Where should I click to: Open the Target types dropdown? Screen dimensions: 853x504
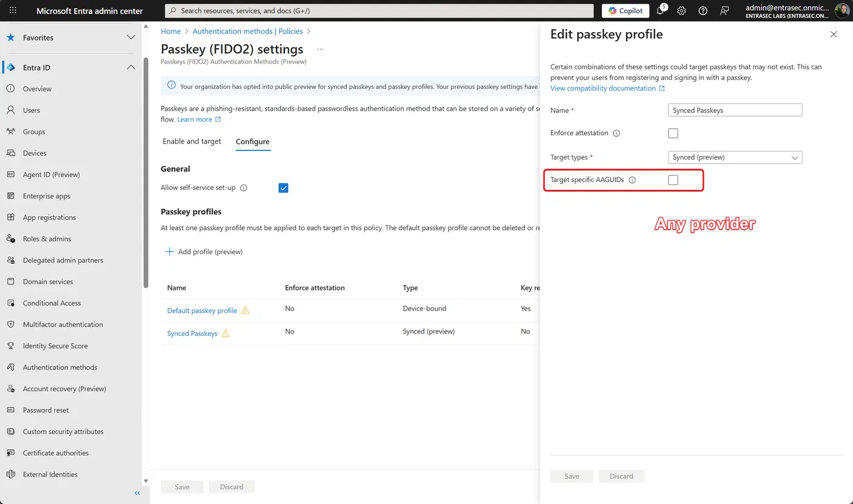pyautogui.click(x=735, y=157)
